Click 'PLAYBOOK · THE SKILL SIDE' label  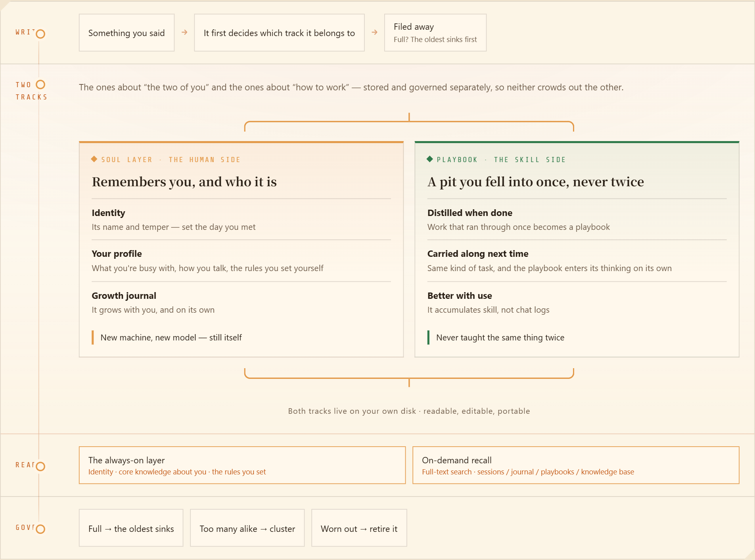(501, 160)
